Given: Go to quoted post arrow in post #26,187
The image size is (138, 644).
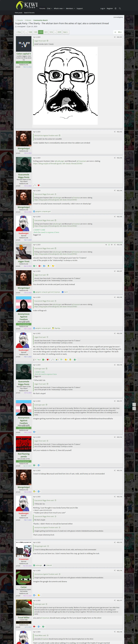Looking at the screenshot, I should click(x=47, y=275).
